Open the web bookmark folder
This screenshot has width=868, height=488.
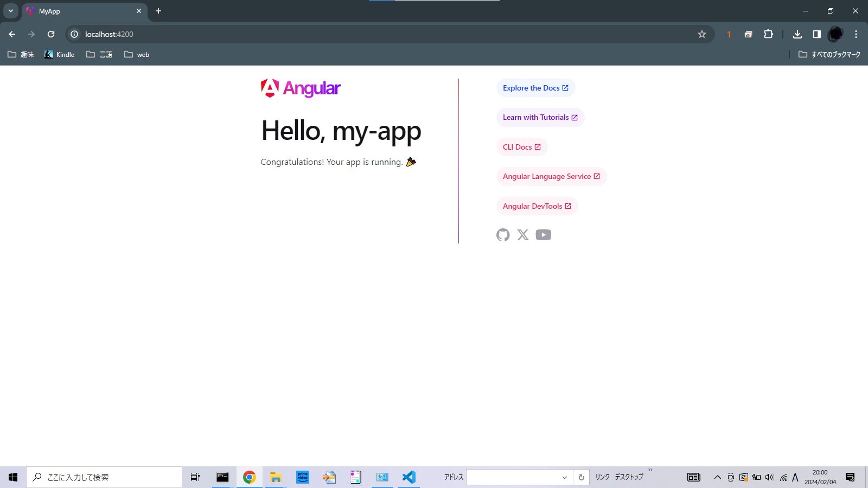point(137,54)
